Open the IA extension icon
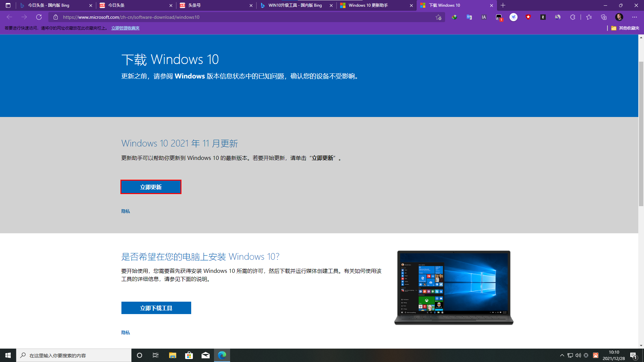 coord(484,17)
